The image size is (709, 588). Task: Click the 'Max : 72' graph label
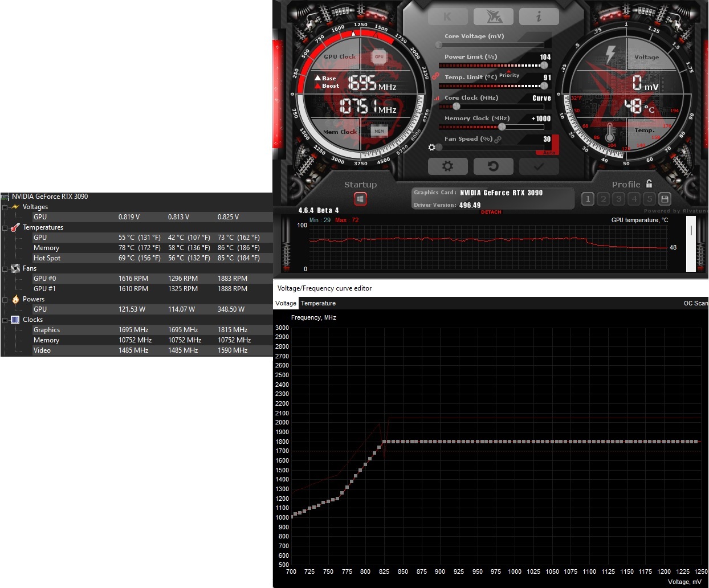click(x=347, y=220)
